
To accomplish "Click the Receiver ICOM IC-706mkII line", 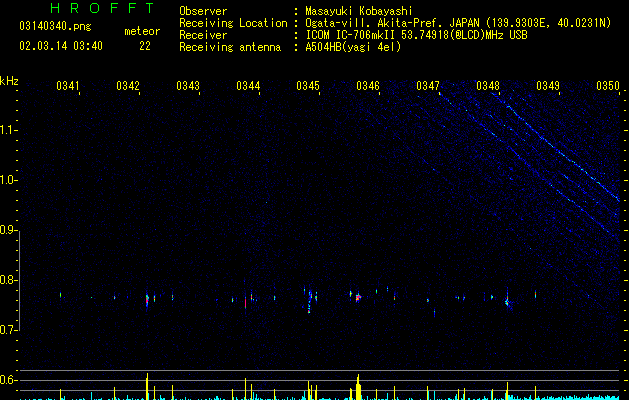I will click(416, 35).
